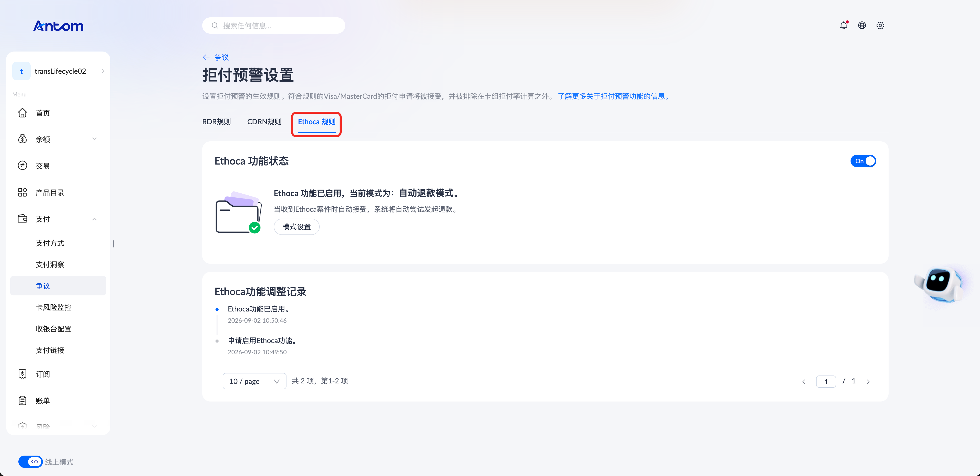Select 争议 in the sidebar submenu

click(x=58, y=285)
